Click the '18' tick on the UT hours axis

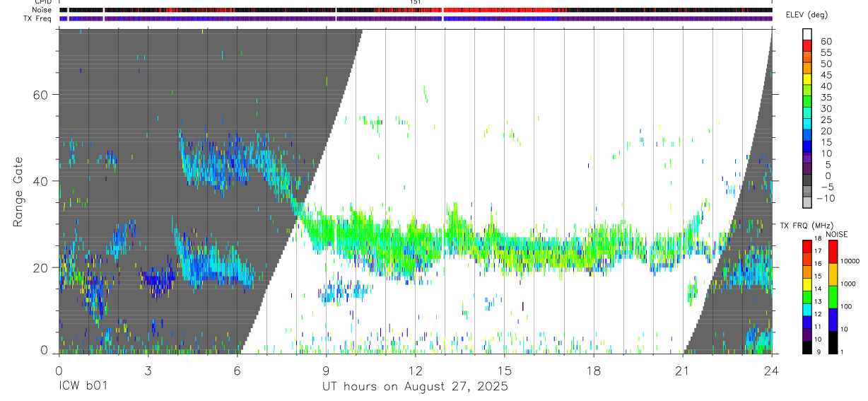click(x=593, y=369)
